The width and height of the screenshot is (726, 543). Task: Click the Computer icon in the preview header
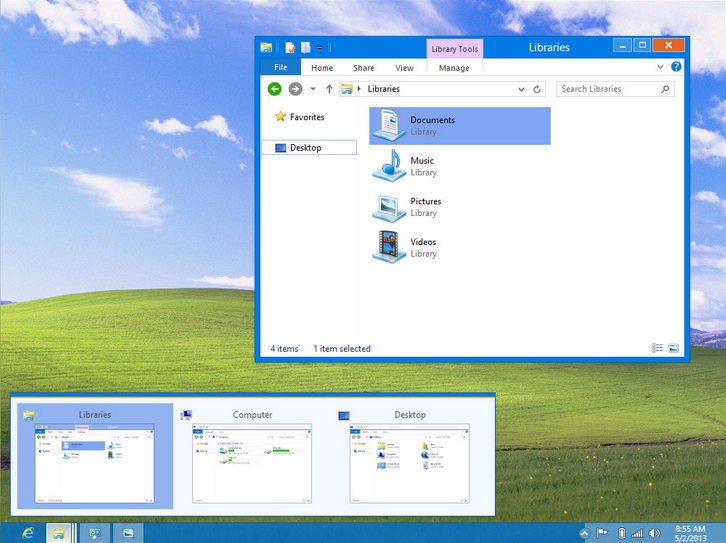pyautogui.click(x=186, y=415)
